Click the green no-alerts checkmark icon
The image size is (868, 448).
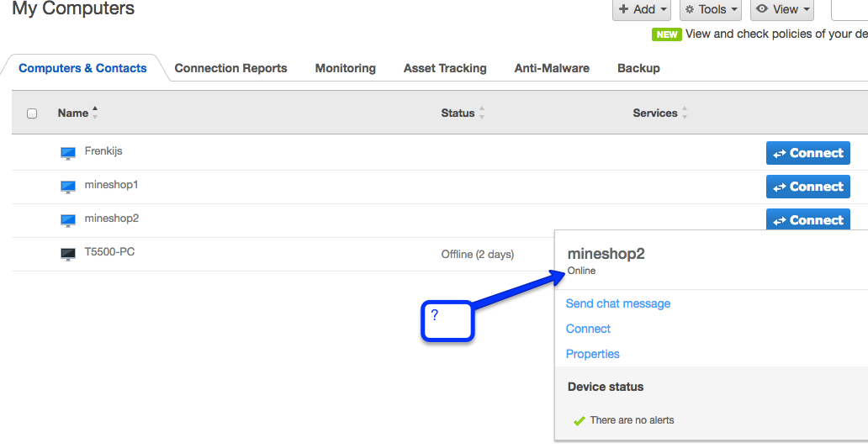(579, 421)
